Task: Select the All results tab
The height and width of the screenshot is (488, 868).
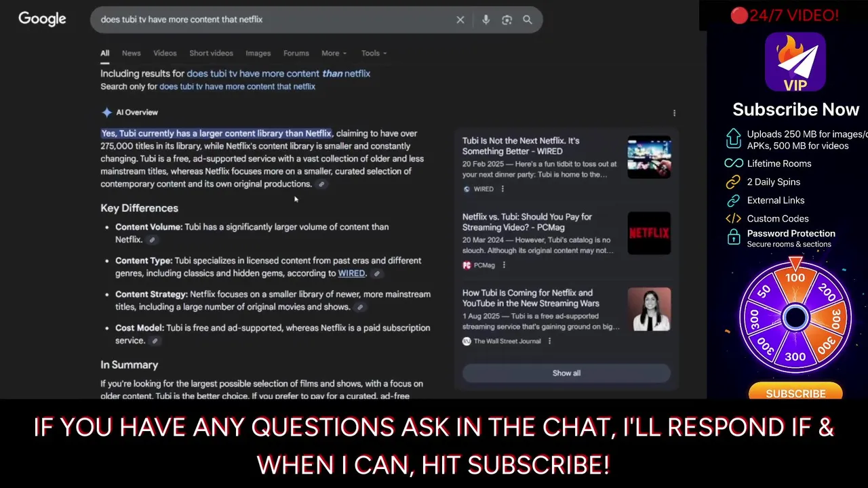Action: click(105, 53)
